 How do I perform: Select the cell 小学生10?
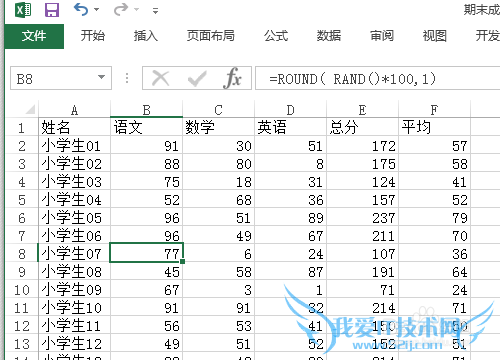click(74, 307)
